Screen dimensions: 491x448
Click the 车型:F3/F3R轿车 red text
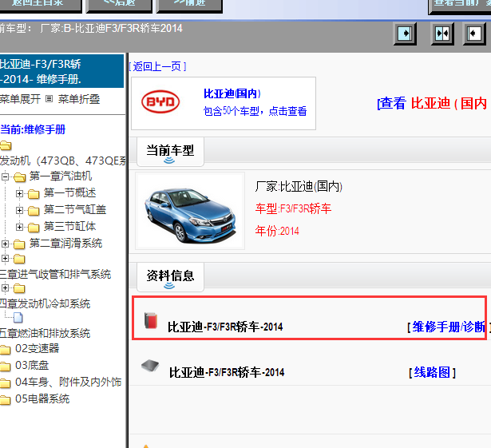(x=293, y=208)
